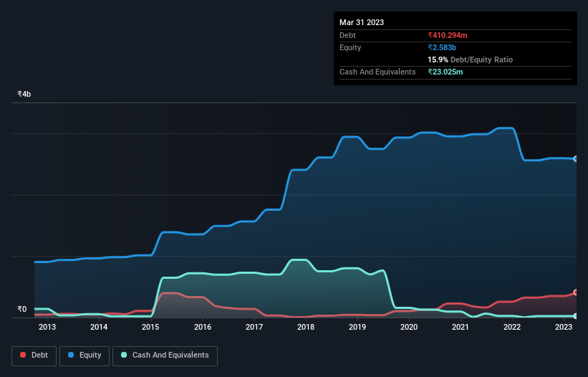This screenshot has width=588, height=377.
Task: Click the blue Equity legend dot
Action: coord(71,355)
